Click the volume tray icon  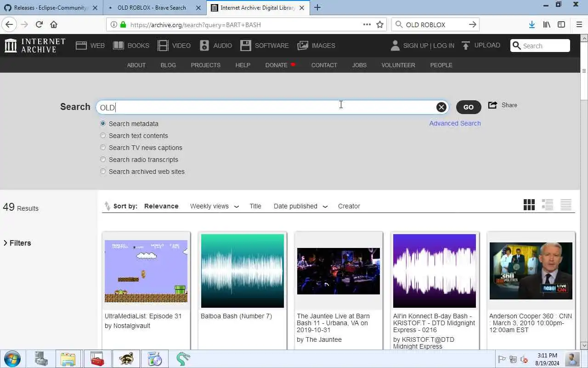(x=524, y=359)
